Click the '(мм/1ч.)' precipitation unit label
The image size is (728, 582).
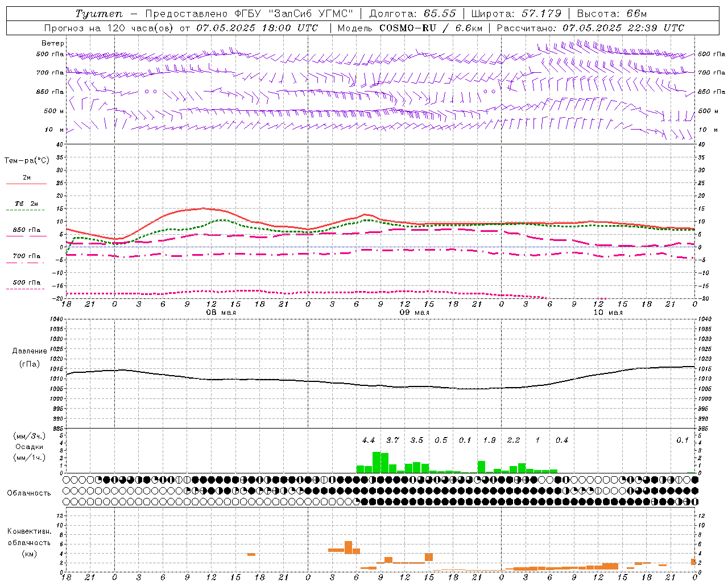pyautogui.click(x=28, y=458)
